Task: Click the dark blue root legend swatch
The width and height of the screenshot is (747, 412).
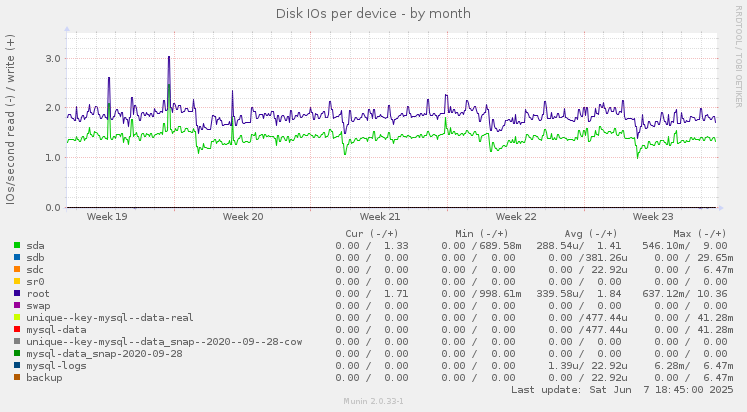Action: pyautogui.click(x=17, y=293)
